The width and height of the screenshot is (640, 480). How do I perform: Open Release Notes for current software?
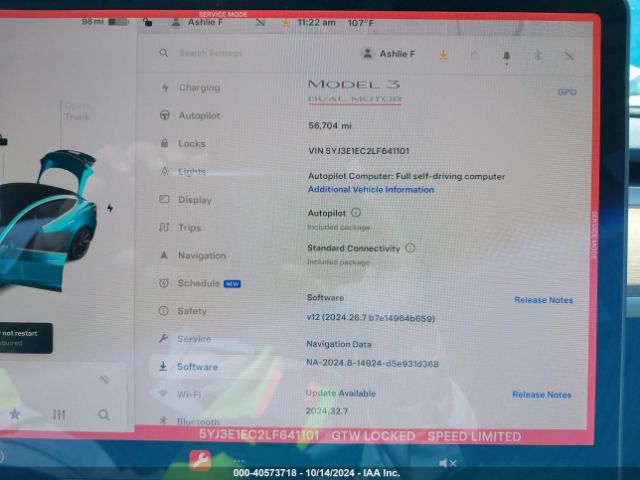(x=544, y=300)
